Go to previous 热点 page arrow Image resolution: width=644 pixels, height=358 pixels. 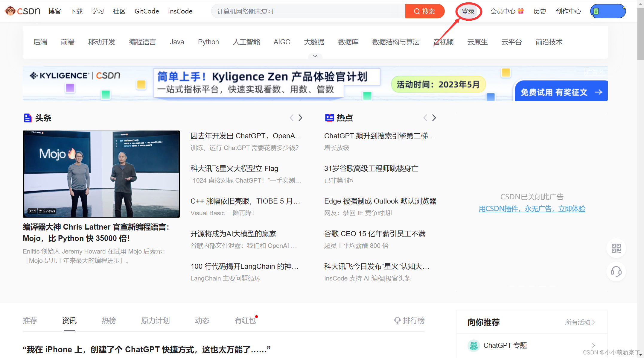tap(425, 118)
